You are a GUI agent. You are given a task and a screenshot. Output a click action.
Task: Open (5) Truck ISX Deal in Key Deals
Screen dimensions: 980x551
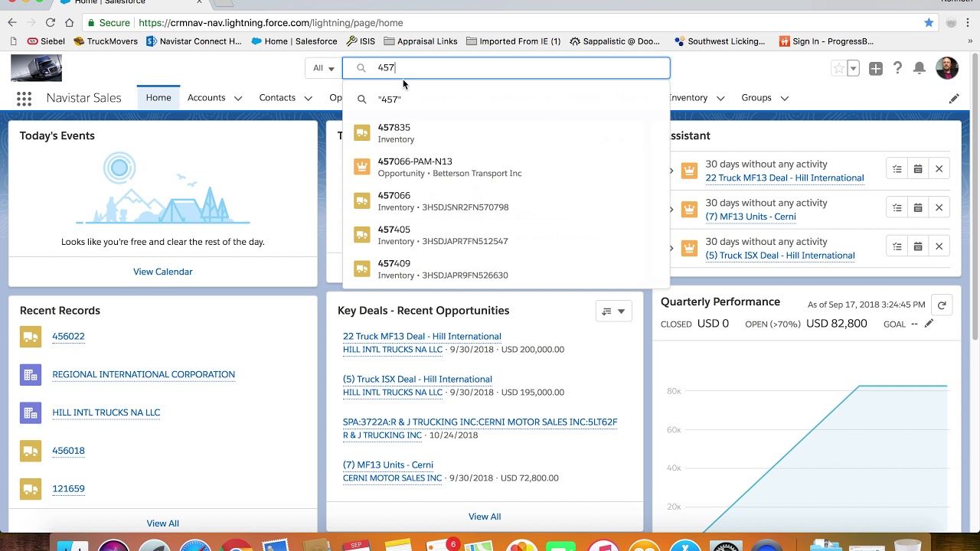(x=417, y=379)
